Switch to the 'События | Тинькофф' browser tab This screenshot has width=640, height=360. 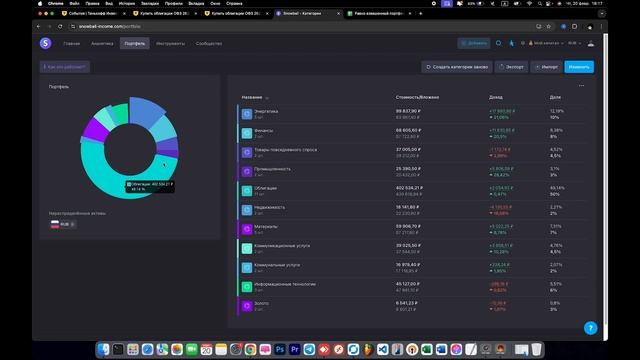click(x=93, y=13)
